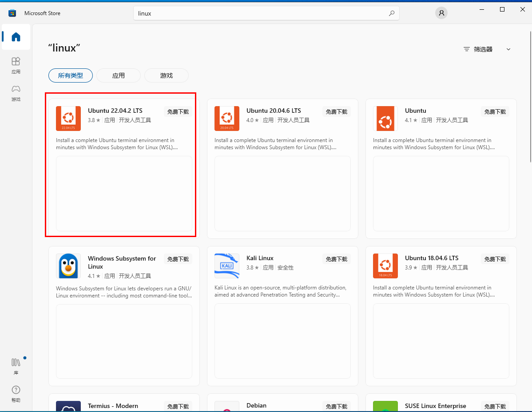Open the user profile account icon
Screen dimensions: 532x412
pos(441,13)
